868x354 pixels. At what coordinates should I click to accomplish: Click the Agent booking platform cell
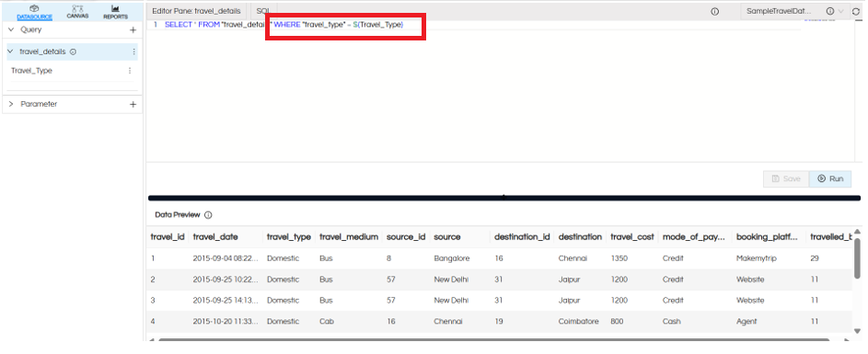tap(746, 322)
